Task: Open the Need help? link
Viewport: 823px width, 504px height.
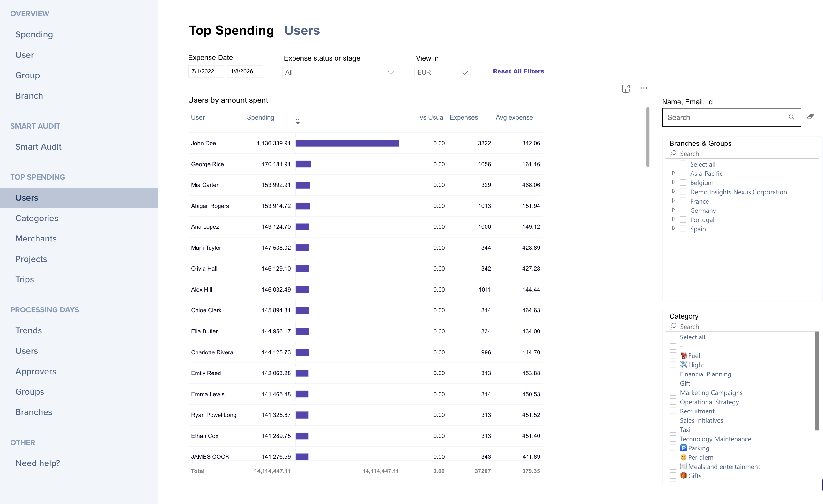Action: 37,463
